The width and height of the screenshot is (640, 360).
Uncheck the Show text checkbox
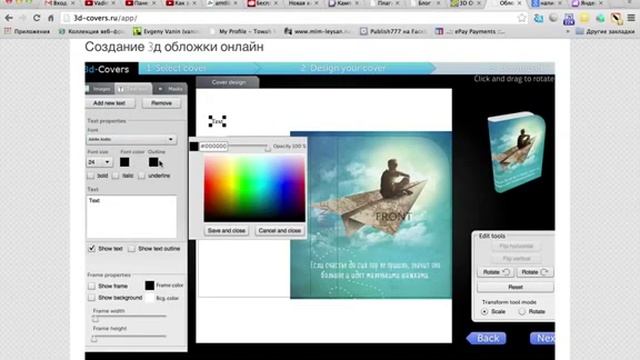92,248
